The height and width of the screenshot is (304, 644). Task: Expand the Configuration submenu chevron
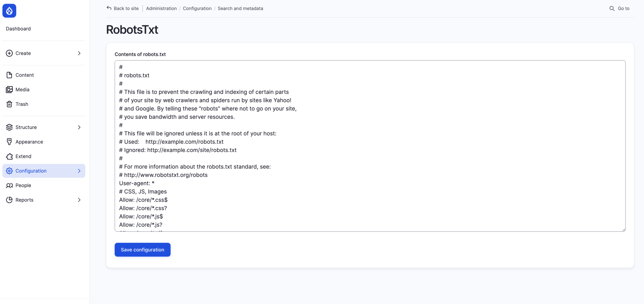tap(79, 171)
